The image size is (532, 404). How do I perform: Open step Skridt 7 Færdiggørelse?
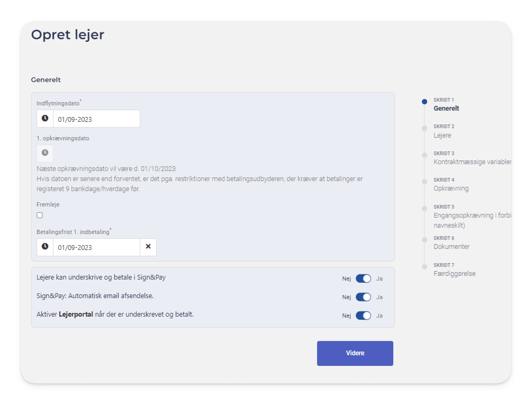point(454,270)
